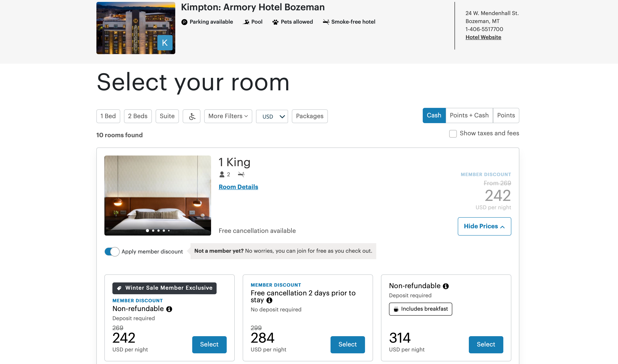
Task: Click the accessibility wheelchair filter icon
Action: coord(191,116)
